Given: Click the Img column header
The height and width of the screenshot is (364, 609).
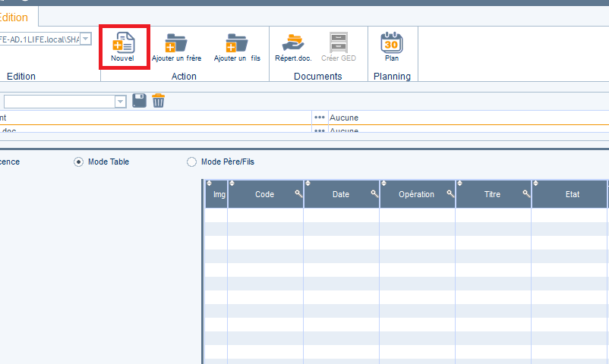Looking at the screenshot, I should point(219,195).
